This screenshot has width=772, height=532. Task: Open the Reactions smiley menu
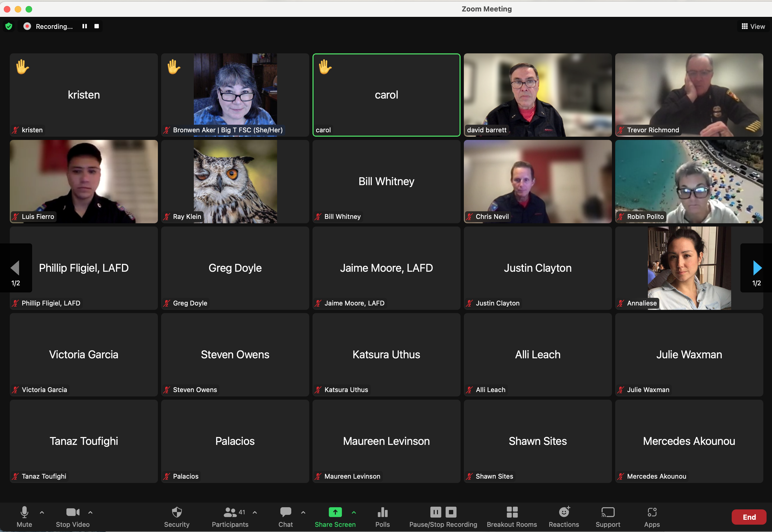pos(564,517)
